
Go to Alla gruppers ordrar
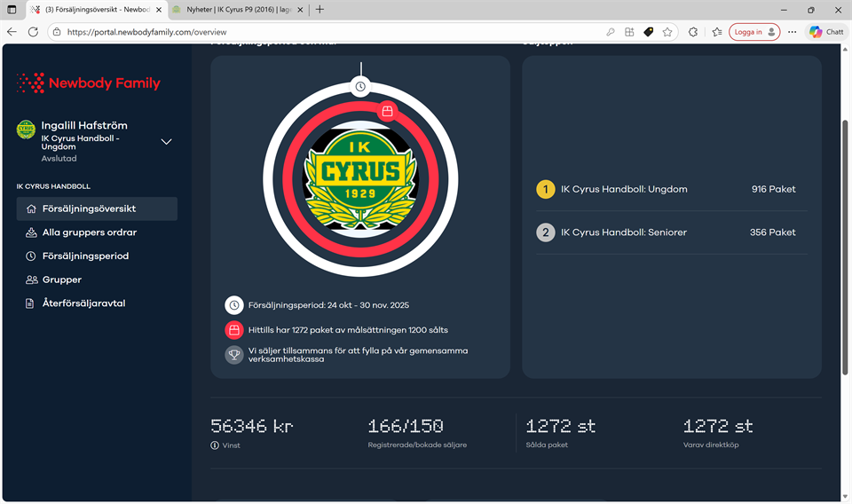(x=89, y=232)
